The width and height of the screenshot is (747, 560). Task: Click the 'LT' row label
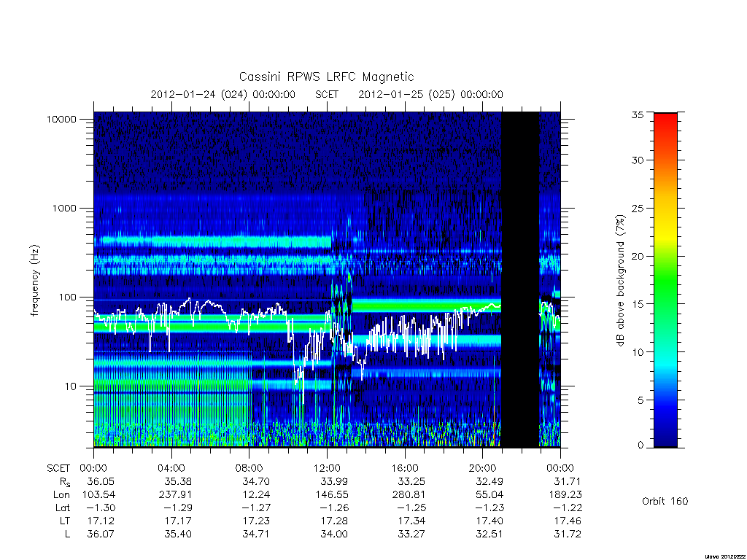65,521
